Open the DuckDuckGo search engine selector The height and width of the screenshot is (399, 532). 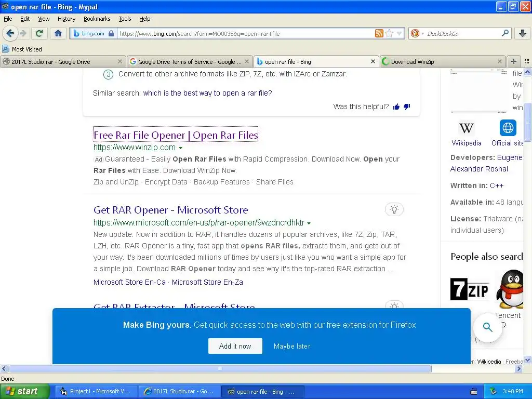click(x=417, y=33)
